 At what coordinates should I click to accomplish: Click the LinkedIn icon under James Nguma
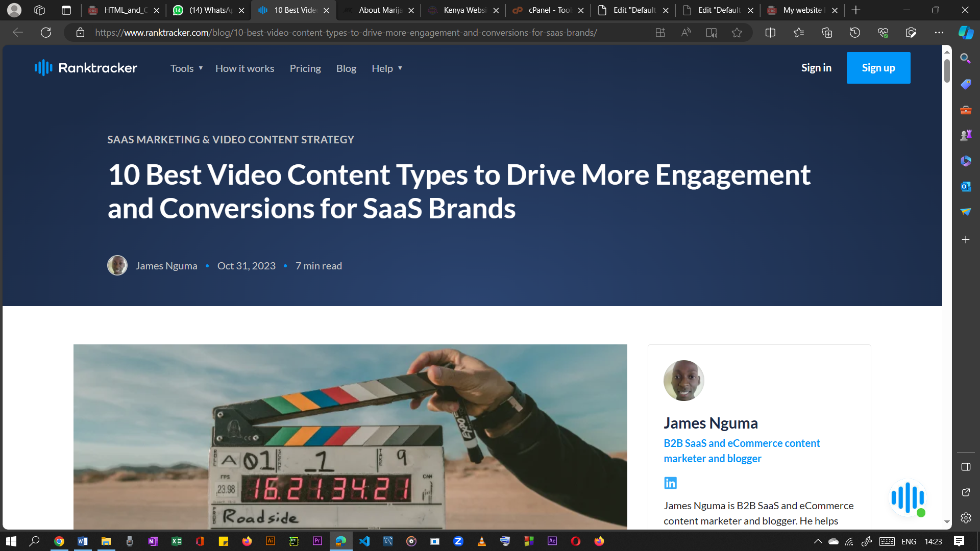point(670,483)
